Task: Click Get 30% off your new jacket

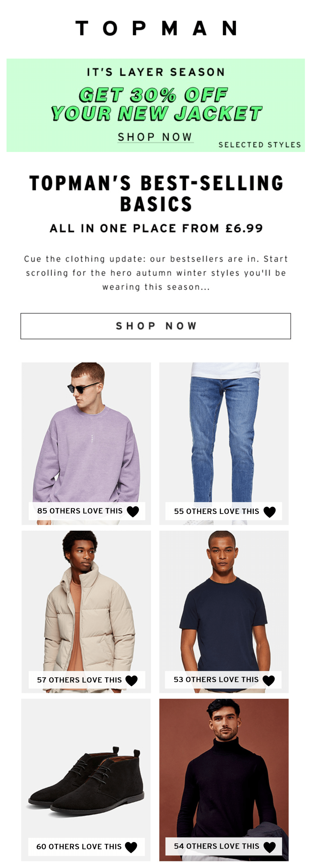Action: pyautogui.click(x=156, y=104)
